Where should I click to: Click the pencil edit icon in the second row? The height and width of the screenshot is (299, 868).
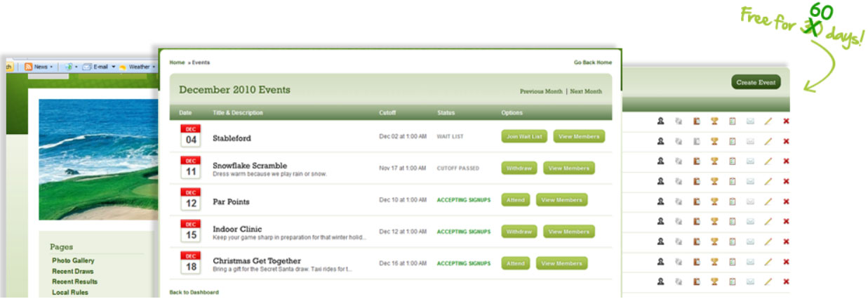(x=768, y=141)
